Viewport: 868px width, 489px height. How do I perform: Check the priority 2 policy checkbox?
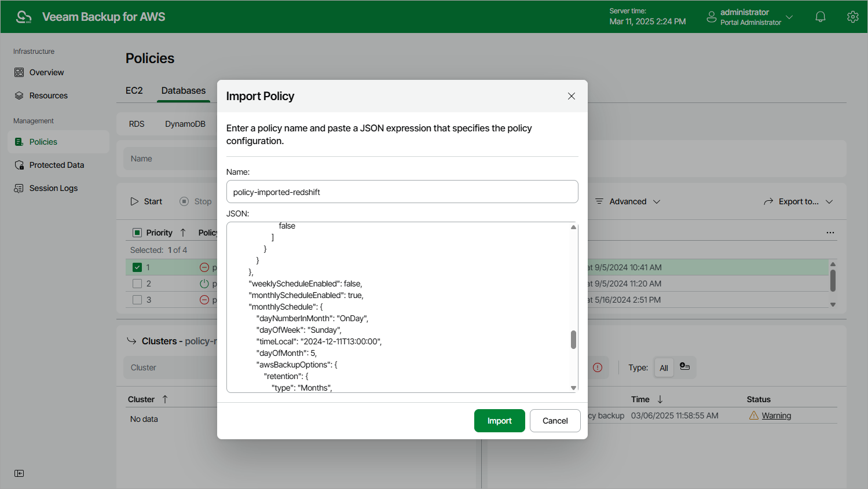137,284
